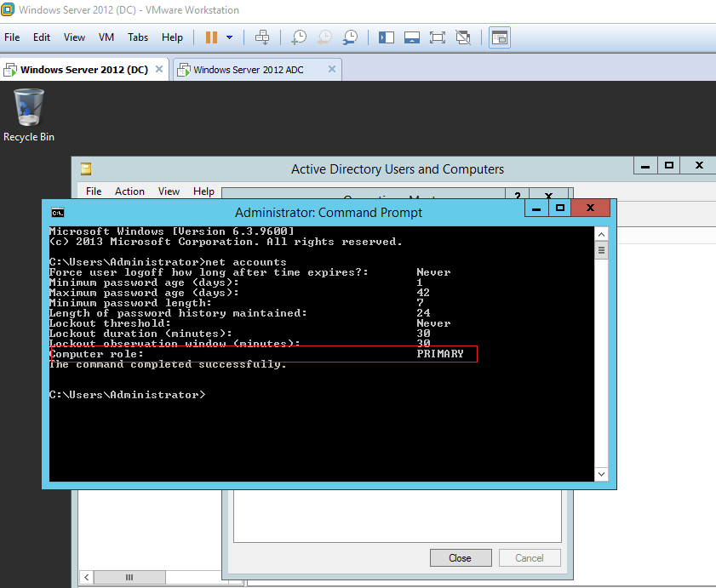This screenshot has height=588, width=716.
Task: Enter Unity mode
Action: point(462,37)
